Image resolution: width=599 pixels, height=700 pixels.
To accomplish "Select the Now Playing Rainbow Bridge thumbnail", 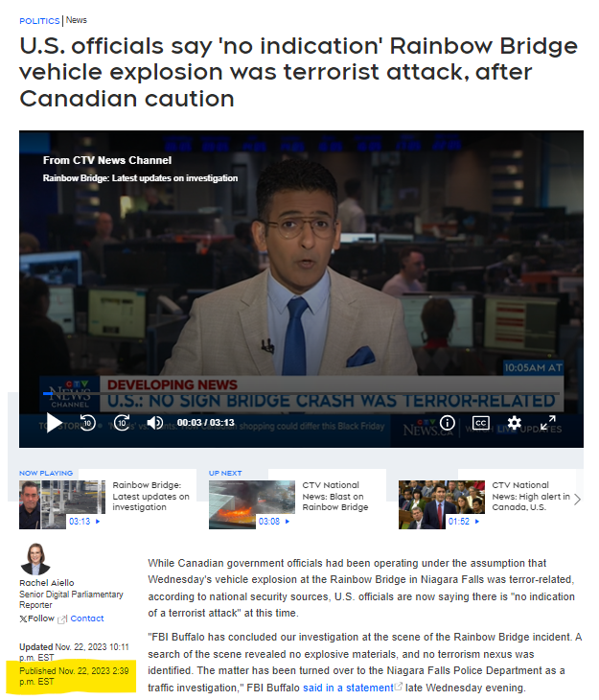I will coord(62,504).
